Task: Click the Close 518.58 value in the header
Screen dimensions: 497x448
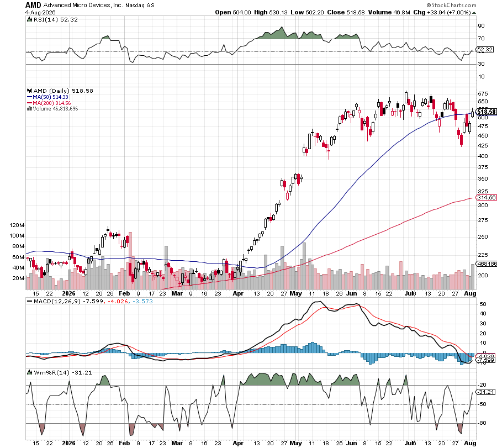Action: pyautogui.click(x=346, y=12)
